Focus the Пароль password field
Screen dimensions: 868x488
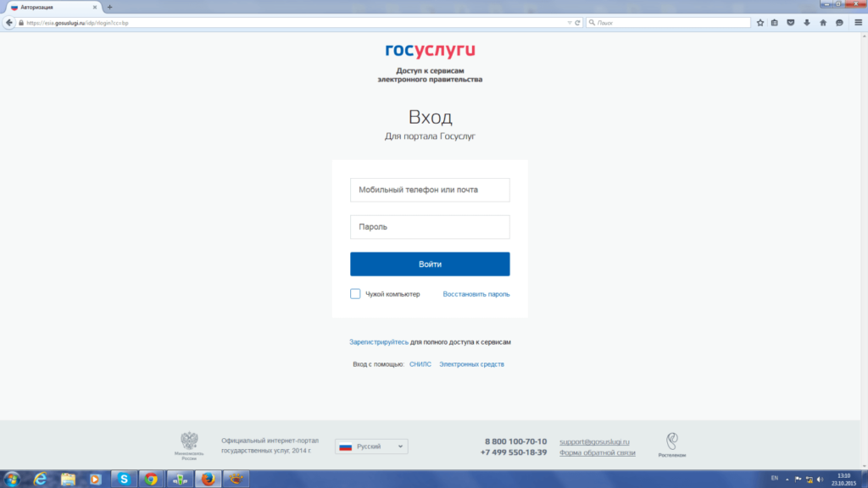(x=430, y=227)
